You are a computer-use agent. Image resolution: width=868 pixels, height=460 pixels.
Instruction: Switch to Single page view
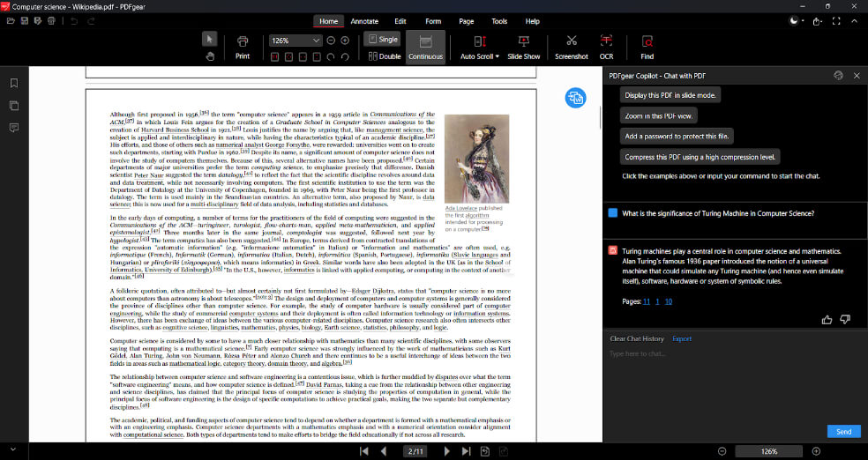[382, 40]
